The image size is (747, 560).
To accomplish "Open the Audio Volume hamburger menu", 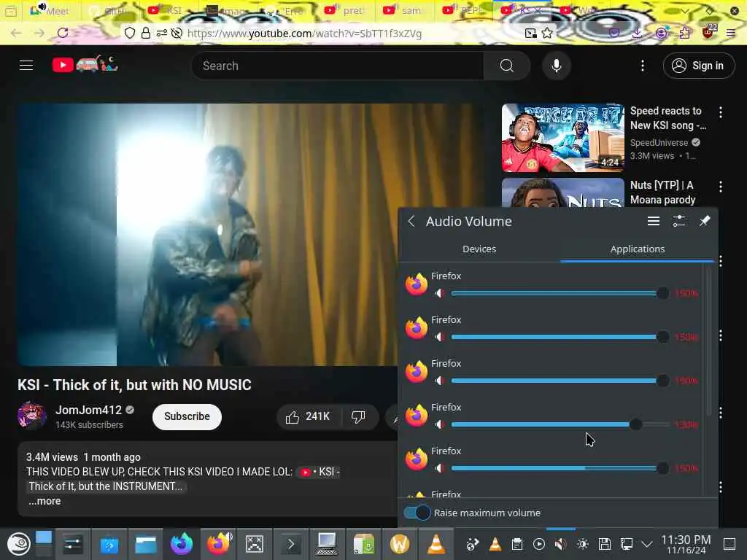I will (x=654, y=221).
